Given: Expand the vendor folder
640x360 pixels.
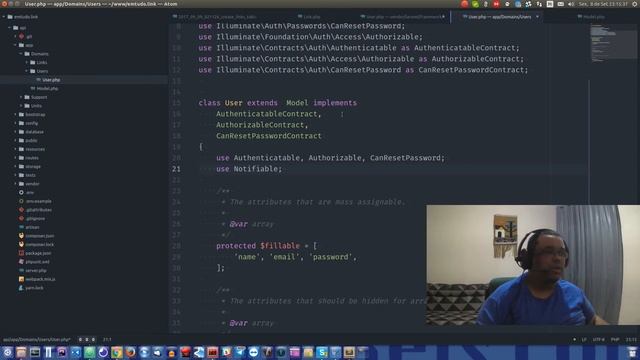Looking at the screenshot, I should point(16,184).
